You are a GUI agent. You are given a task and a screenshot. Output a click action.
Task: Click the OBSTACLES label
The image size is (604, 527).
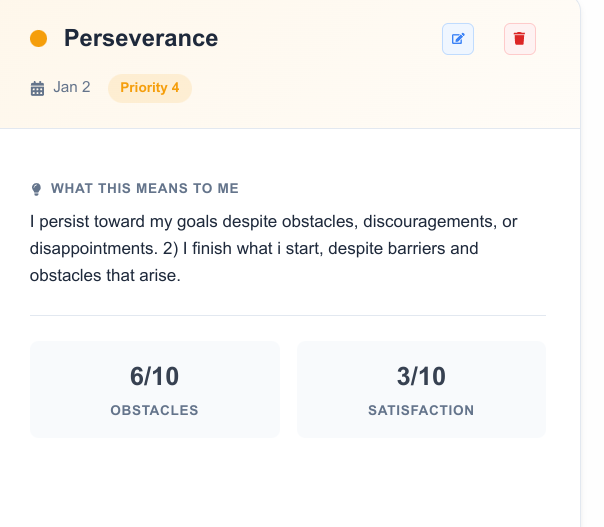(154, 410)
